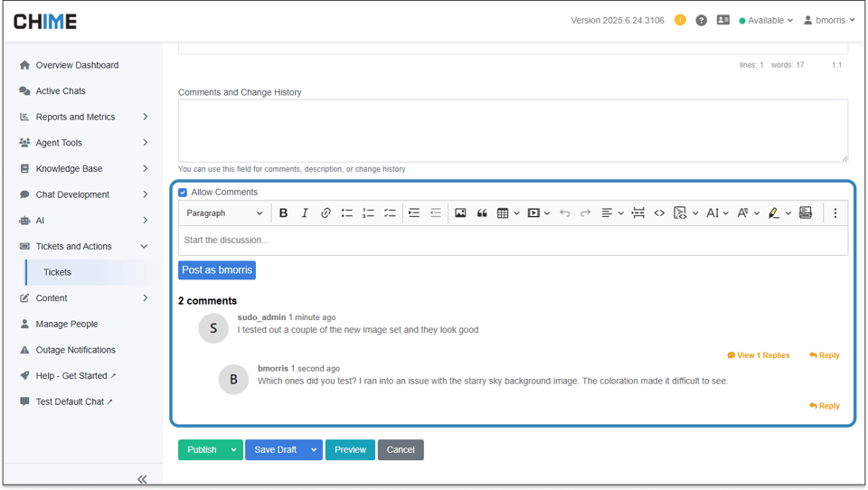Reply to bmorris's comment
This screenshot has width=868, height=490.
coord(825,406)
